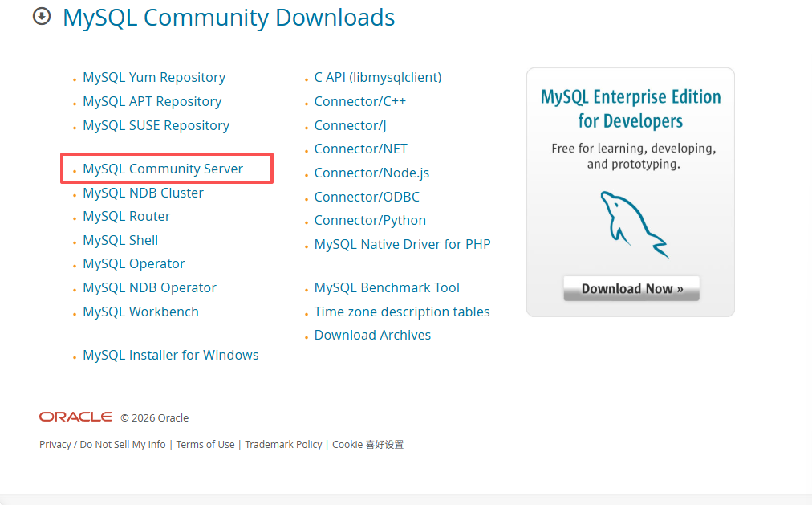812x505 pixels.
Task: Open the MySQL Shell link
Action: tap(120, 240)
